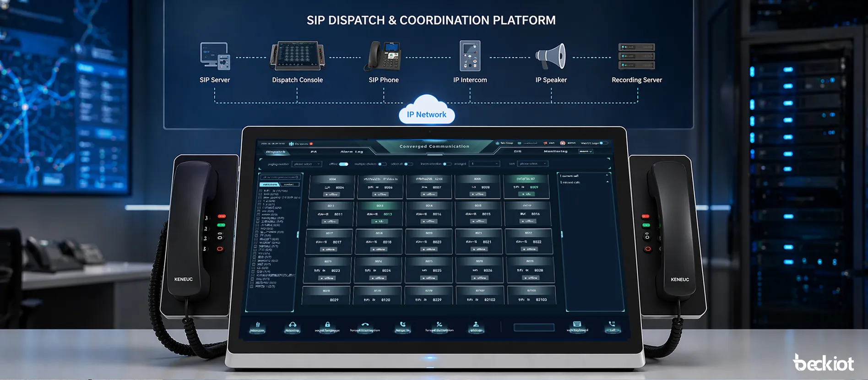868x380 pixels.
Task: Select the contact tab button
Action: [x=289, y=185]
